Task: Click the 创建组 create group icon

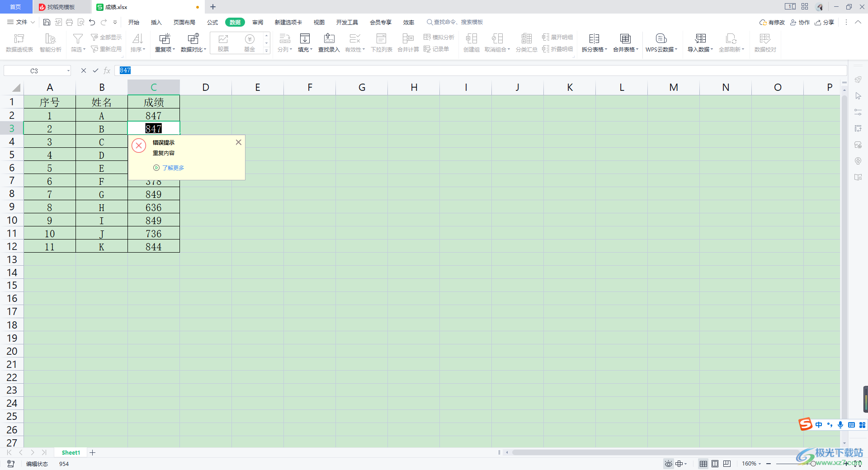Action: point(472,43)
